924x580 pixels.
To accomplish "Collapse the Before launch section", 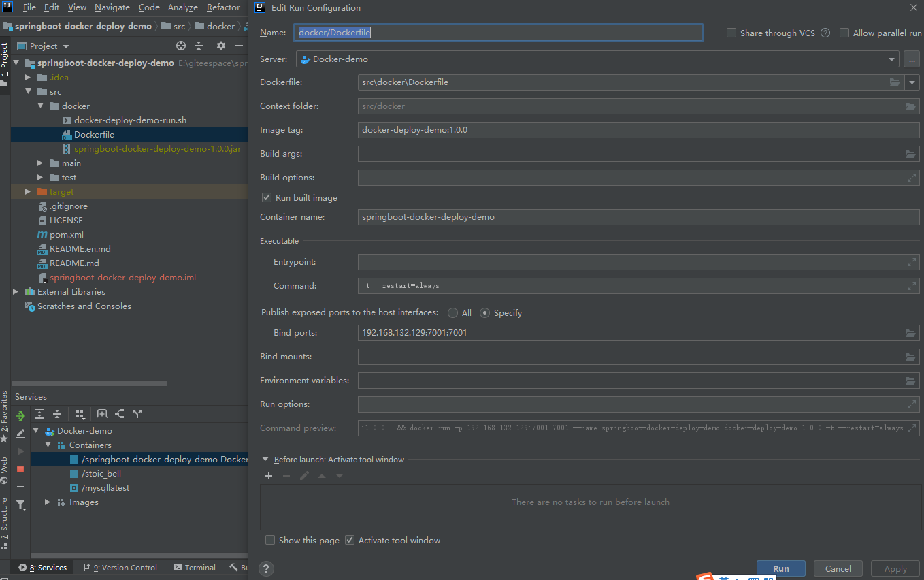I will coord(266,460).
